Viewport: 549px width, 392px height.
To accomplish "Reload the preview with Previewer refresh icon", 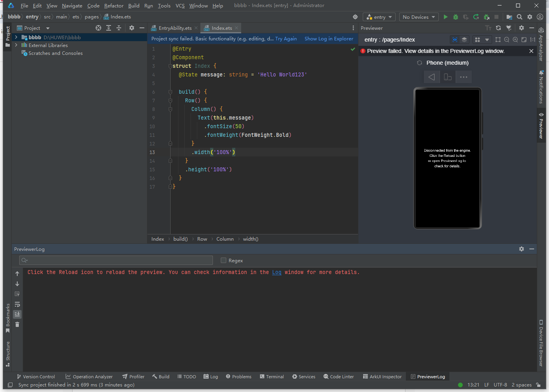I will (x=498, y=28).
